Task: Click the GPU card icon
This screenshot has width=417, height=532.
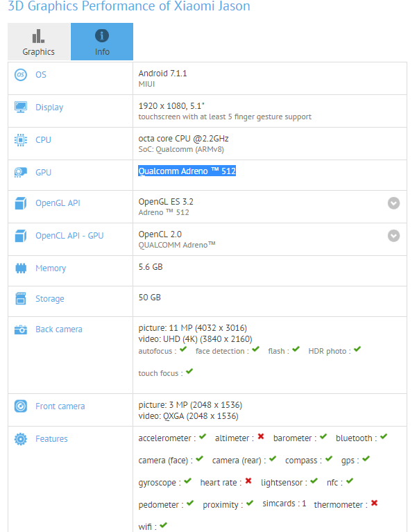Action: tap(21, 172)
